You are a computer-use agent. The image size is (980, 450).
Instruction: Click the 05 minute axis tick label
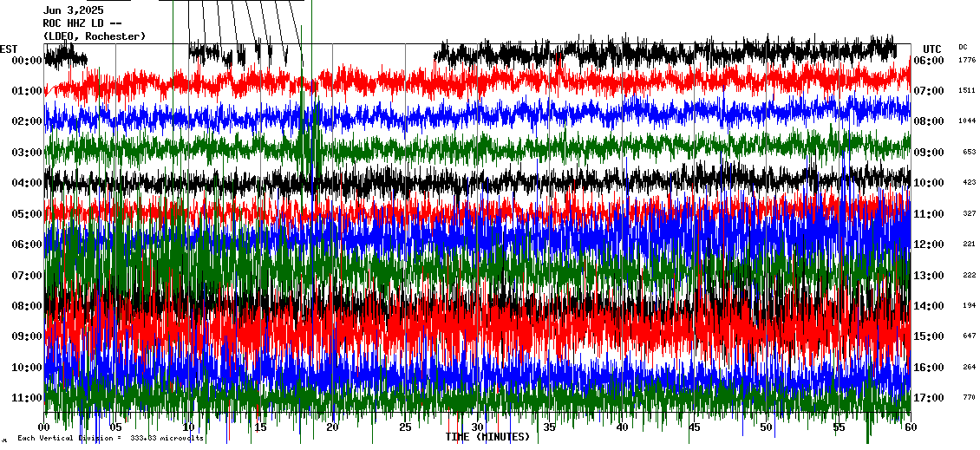(116, 428)
